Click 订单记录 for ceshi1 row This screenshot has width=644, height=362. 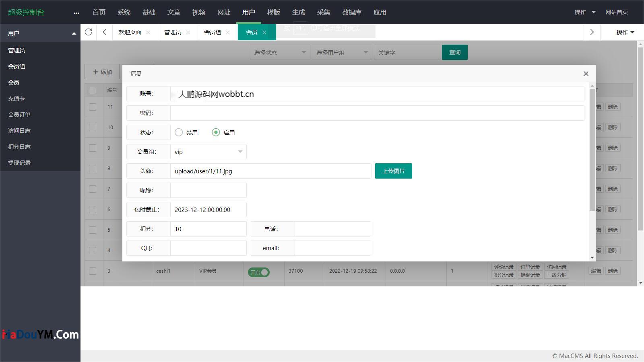[x=530, y=267]
